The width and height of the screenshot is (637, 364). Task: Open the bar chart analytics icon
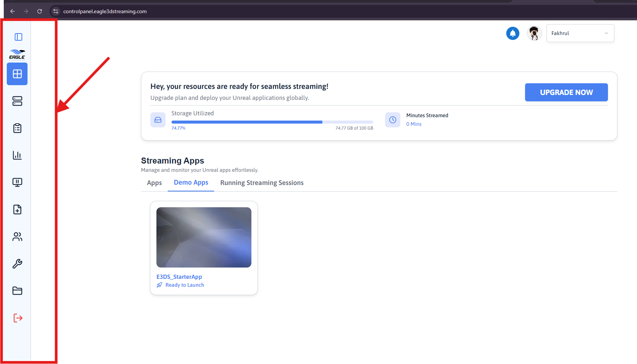click(x=17, y=155)
